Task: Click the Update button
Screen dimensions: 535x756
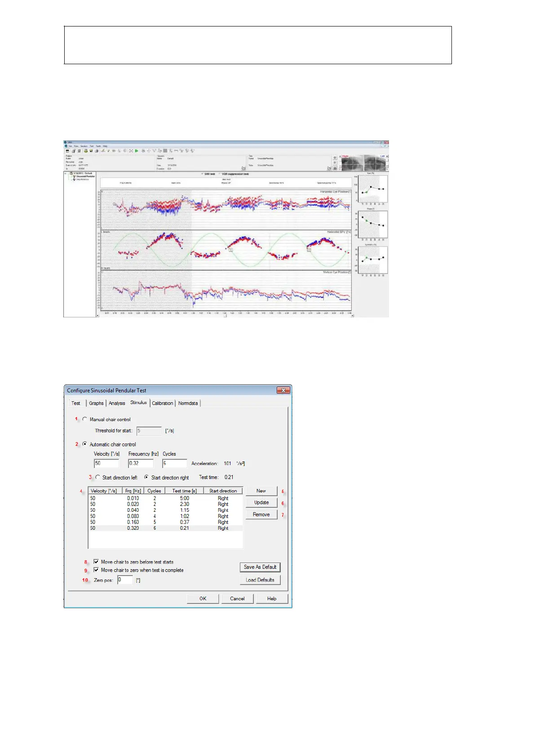Action: (x=261, y=502)
